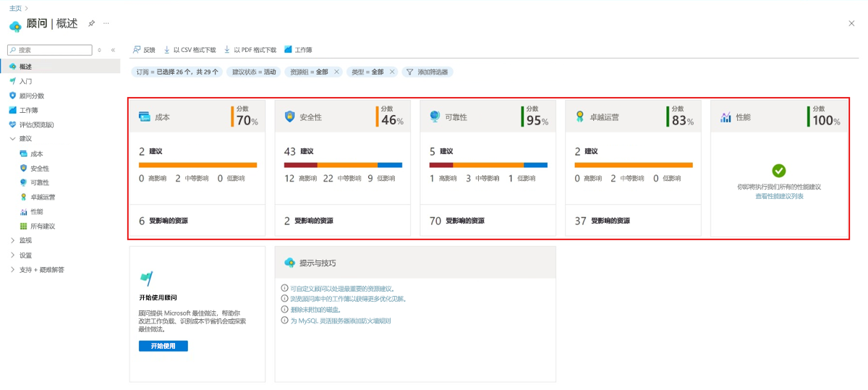868x390 pixels.
Task: Click the 安全性 impact color bar
Action: [343, 165]
